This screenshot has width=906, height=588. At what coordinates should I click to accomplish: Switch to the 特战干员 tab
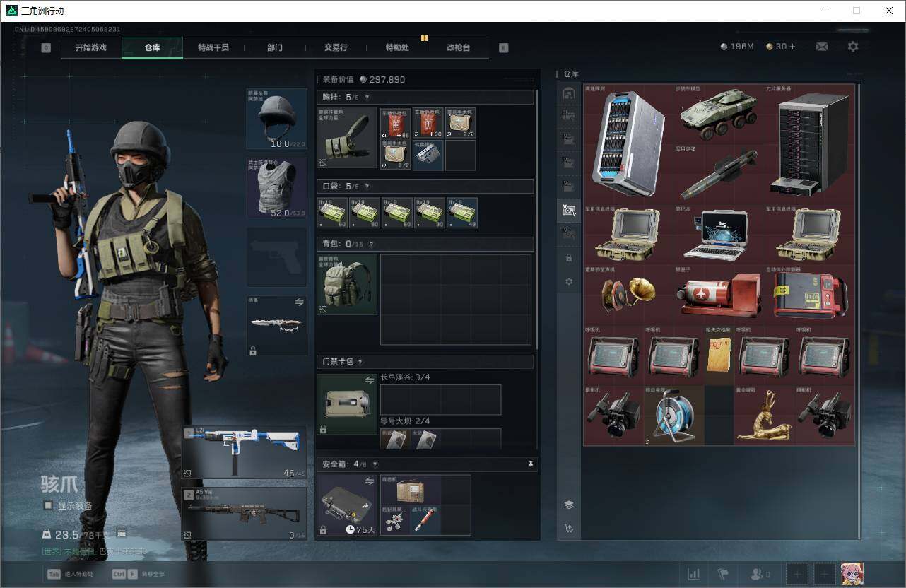[x=213, y=47]
